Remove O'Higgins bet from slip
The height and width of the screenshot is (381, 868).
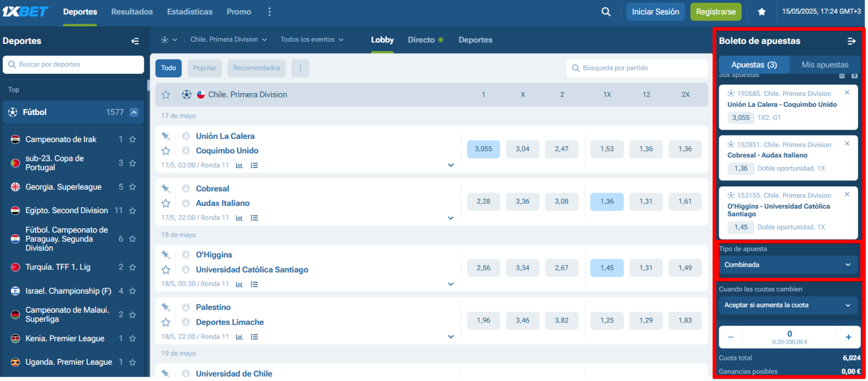click(847, 194)
